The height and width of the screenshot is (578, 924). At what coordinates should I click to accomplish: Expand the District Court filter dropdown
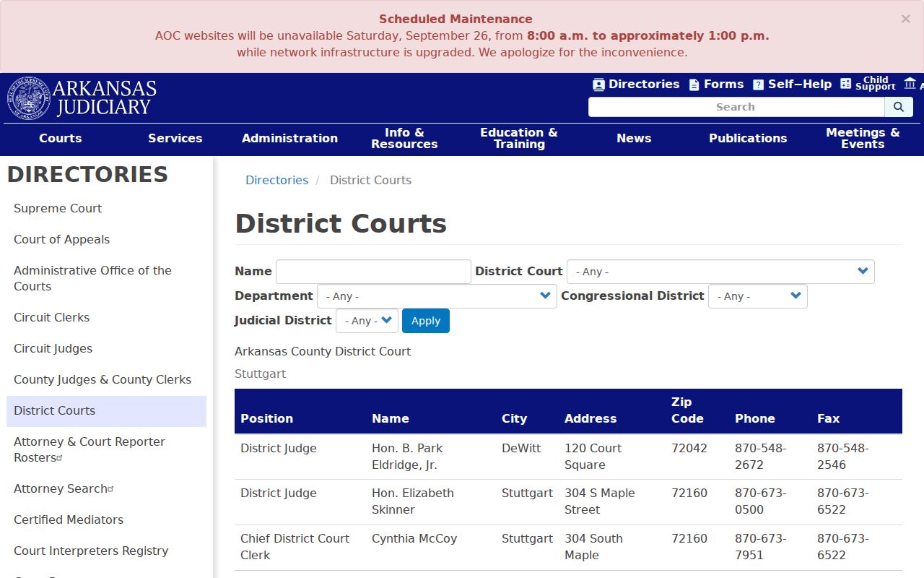click(720, 272)
